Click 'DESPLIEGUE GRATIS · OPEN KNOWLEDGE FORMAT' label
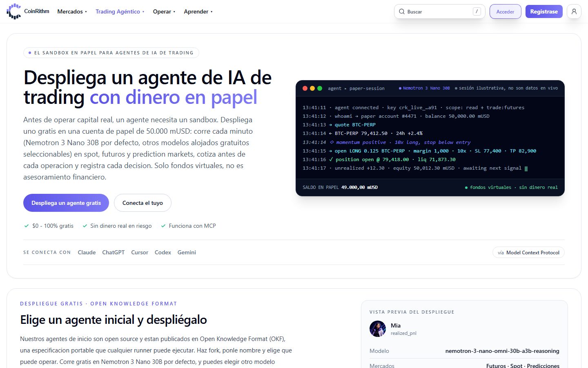588x368 pixels. [98, 304]
